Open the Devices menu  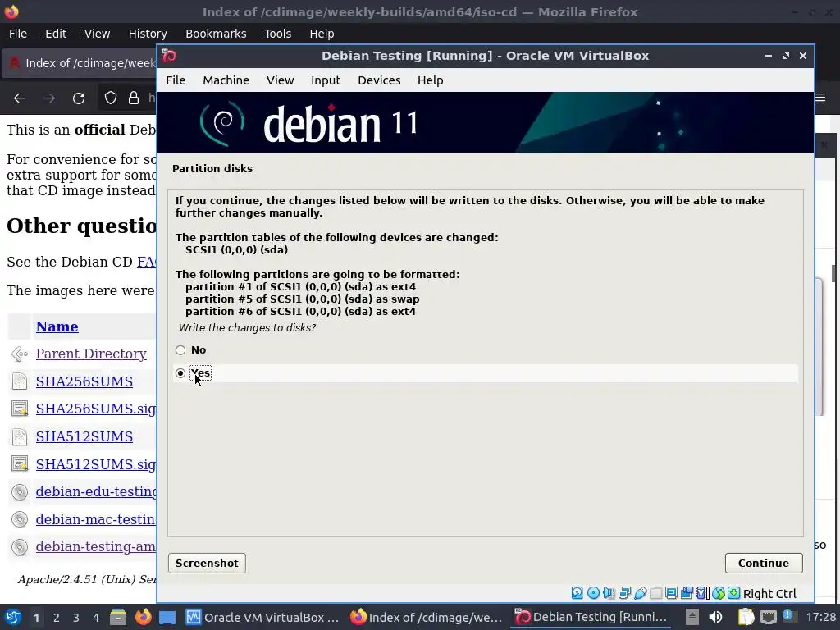(379, 80)
